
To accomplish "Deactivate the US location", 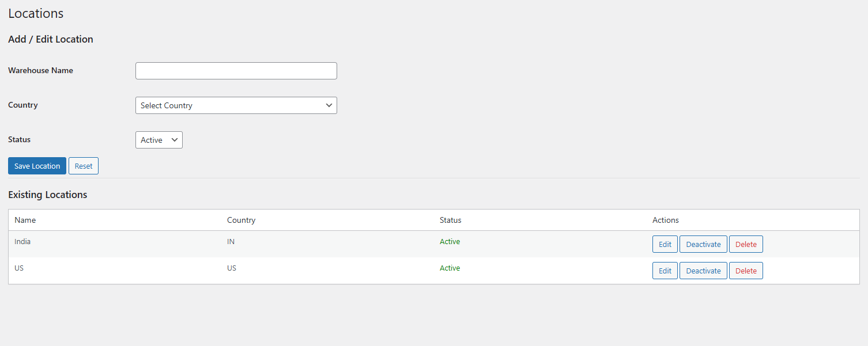I will pos(703,271).
